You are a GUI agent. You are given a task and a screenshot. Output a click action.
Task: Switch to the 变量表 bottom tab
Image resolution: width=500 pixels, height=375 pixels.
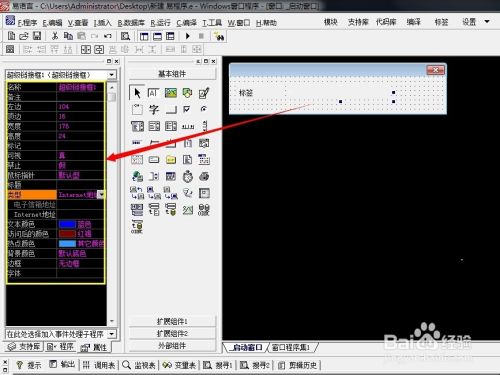click(179, 365)
